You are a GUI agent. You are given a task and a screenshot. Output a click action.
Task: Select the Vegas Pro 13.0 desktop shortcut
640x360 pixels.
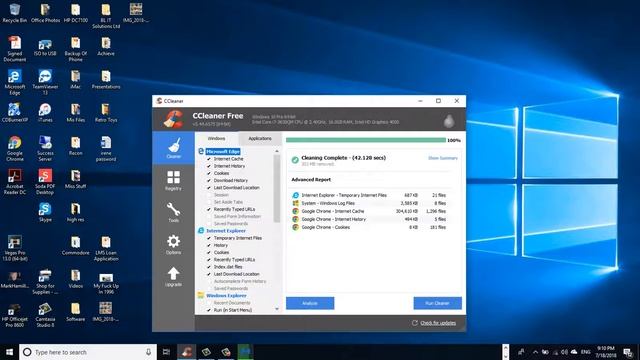tap(15, 248)
